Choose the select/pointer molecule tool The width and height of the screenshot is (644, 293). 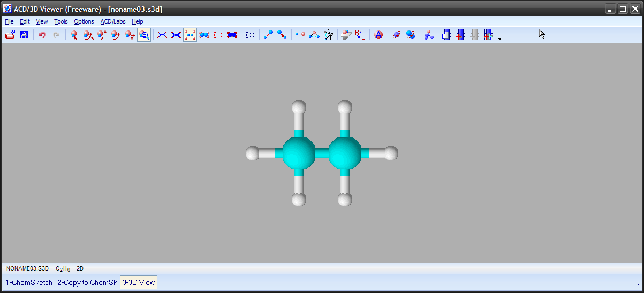click(x=74, y=35)
